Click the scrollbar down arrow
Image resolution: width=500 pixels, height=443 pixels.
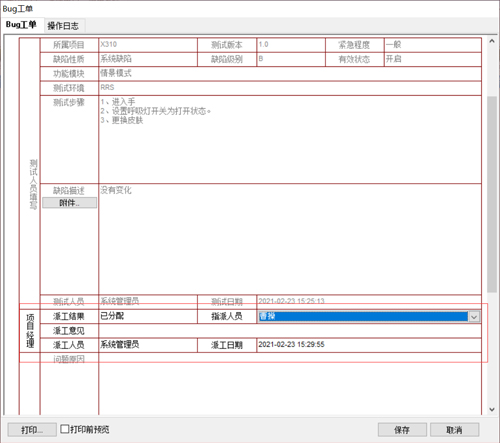click(x=492, y=410)
